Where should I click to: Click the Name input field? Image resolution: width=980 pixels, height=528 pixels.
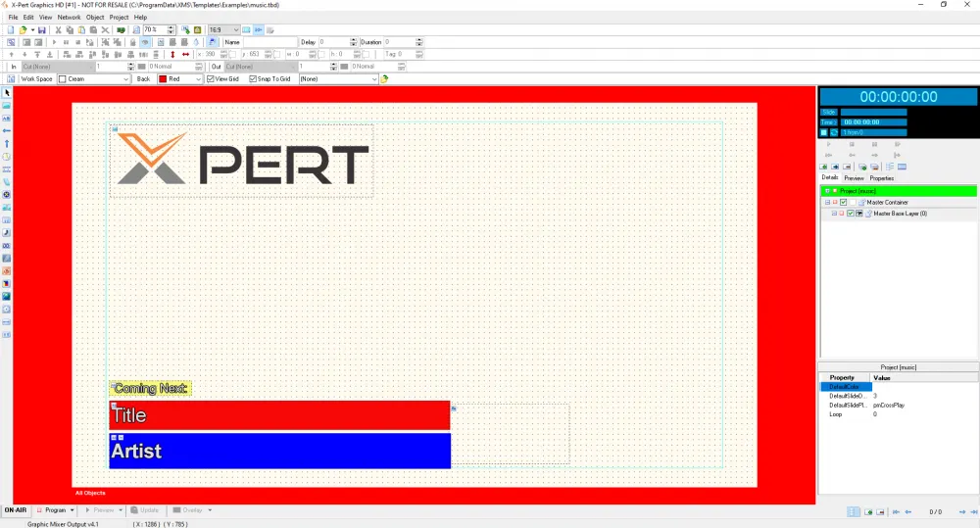click(269, 42)
